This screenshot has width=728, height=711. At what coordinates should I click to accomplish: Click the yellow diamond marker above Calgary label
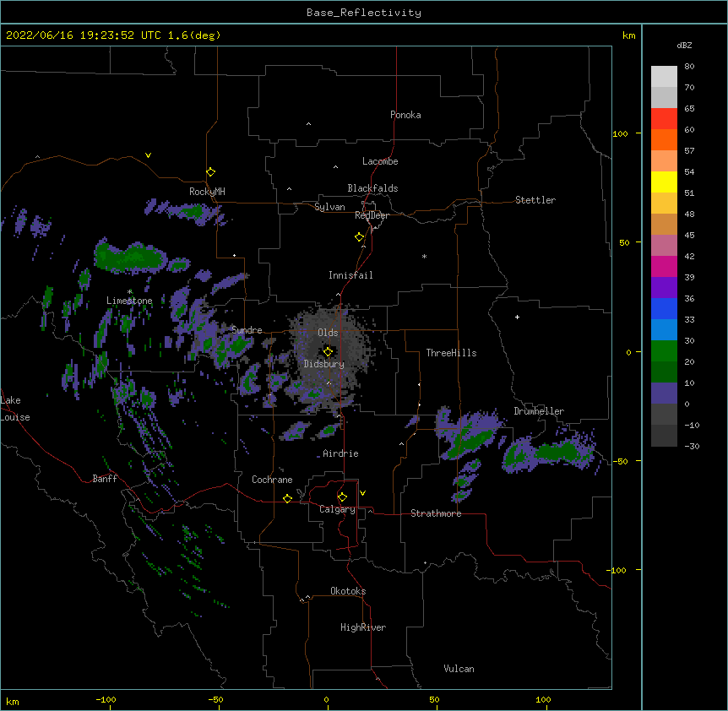click(x=342, y=497)
